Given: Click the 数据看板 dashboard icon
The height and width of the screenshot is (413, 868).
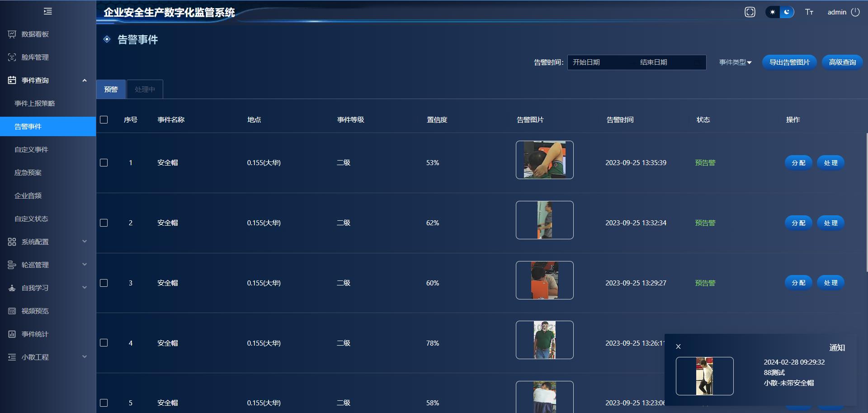Looking at the screenshot, I should 12,34.
